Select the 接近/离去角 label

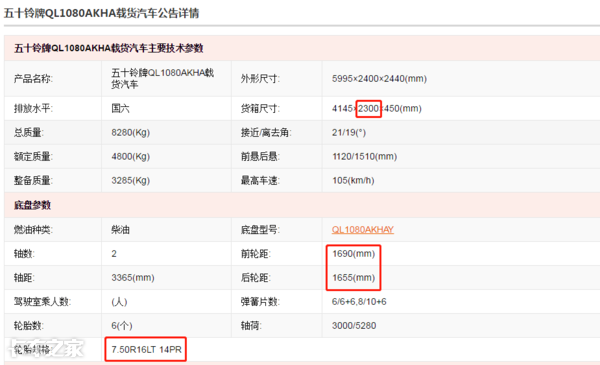266,133
